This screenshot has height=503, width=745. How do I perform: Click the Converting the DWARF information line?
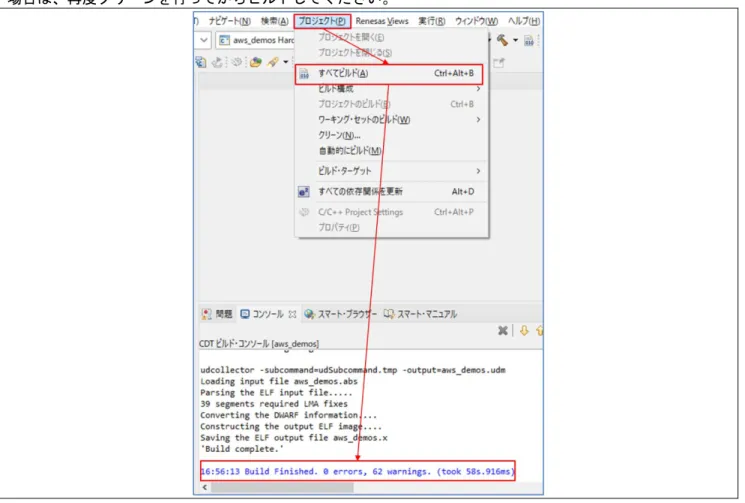[x=288, y=415]
